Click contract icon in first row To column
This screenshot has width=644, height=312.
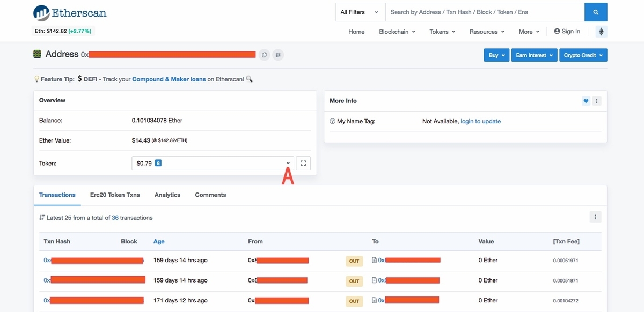tap(375, 261)
